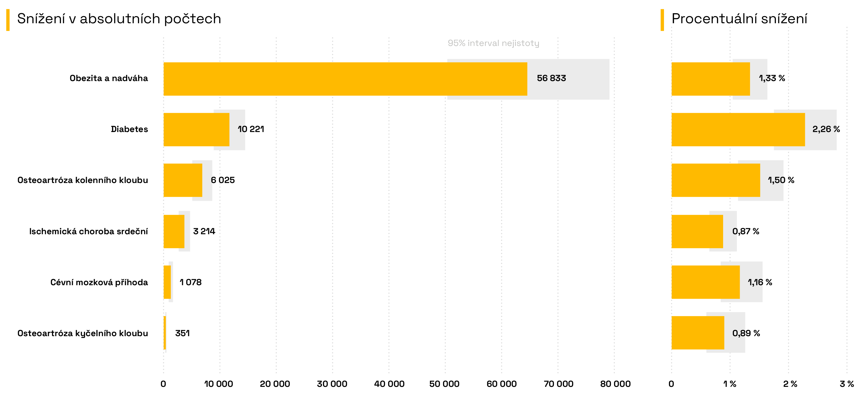Click the Diabetes row label
Viewport: 868px width, 399px height.
[x=129, y=129]
